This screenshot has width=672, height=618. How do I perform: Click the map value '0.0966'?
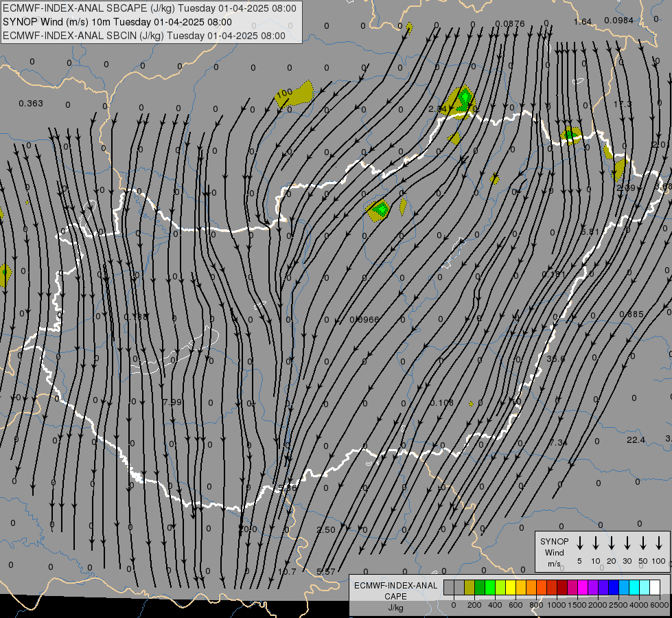click(364, 319)
